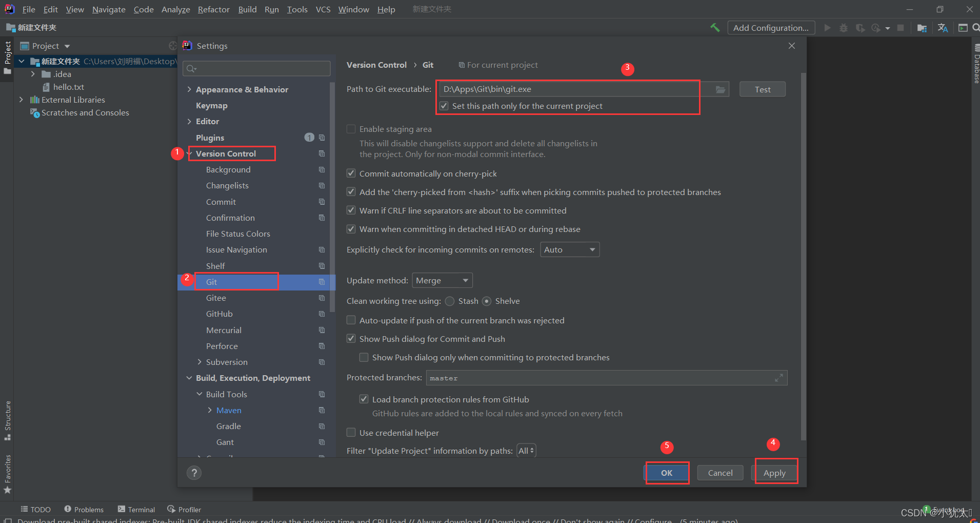
Task: Click the locate target icon in Project panel
Action: point(173,46)
